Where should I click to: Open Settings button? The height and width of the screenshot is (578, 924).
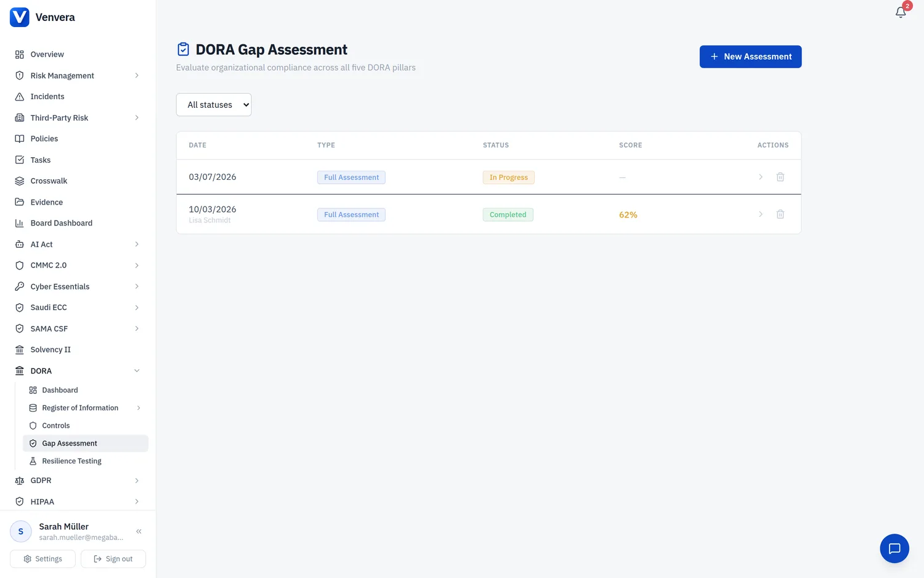click(43, 559)
